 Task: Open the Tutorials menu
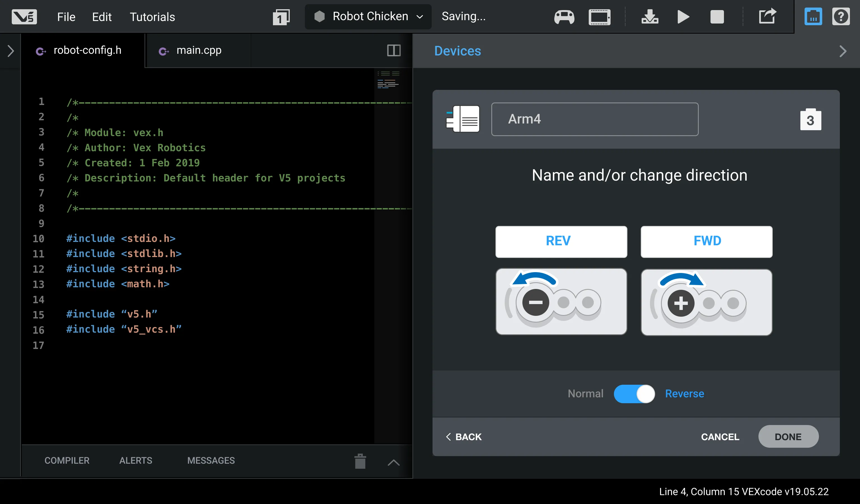coord(152,17)
